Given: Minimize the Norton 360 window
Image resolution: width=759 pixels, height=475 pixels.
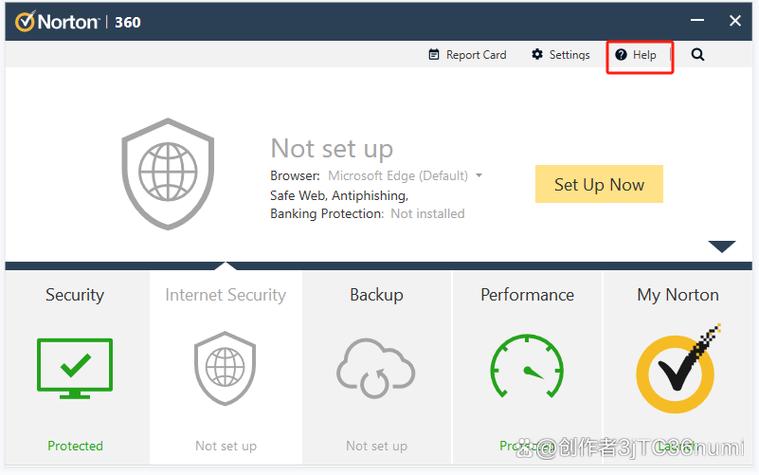Looking at the screenshot, I should click(696, 20).
